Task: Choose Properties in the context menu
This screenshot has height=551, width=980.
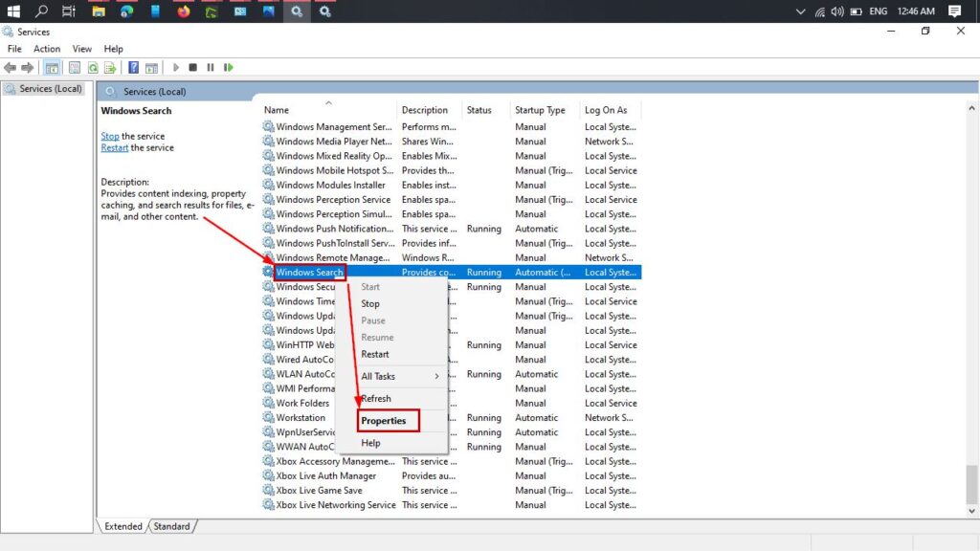Action: point(391,421)
